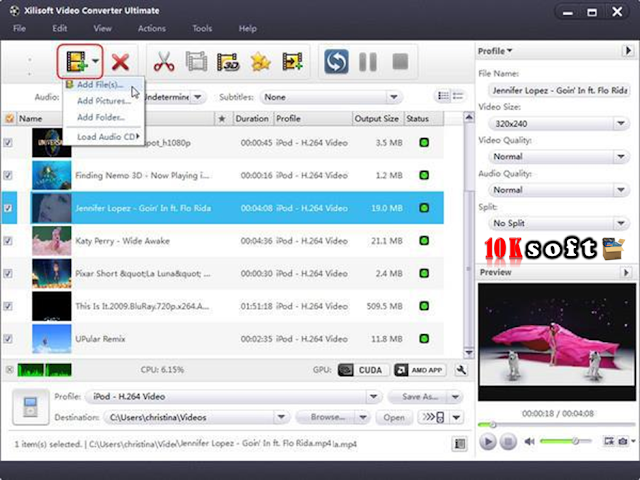Click the 3D conversion icon

[228, 62]
